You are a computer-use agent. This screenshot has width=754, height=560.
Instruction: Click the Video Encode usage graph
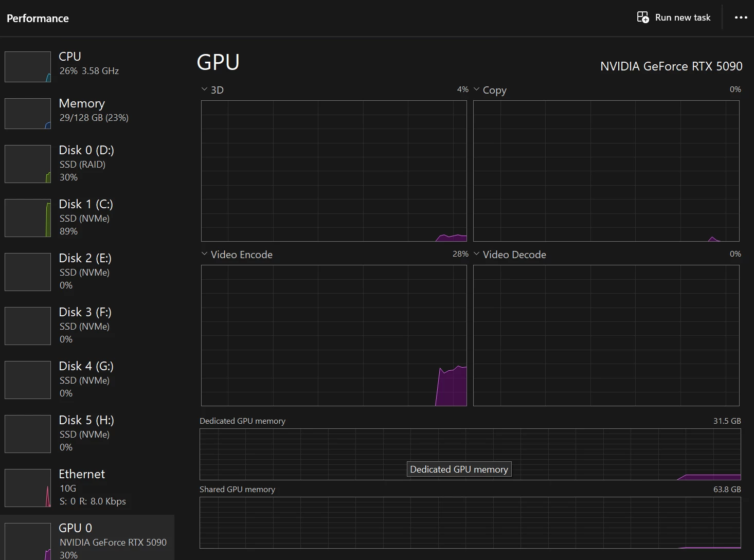tap(334, 335)
